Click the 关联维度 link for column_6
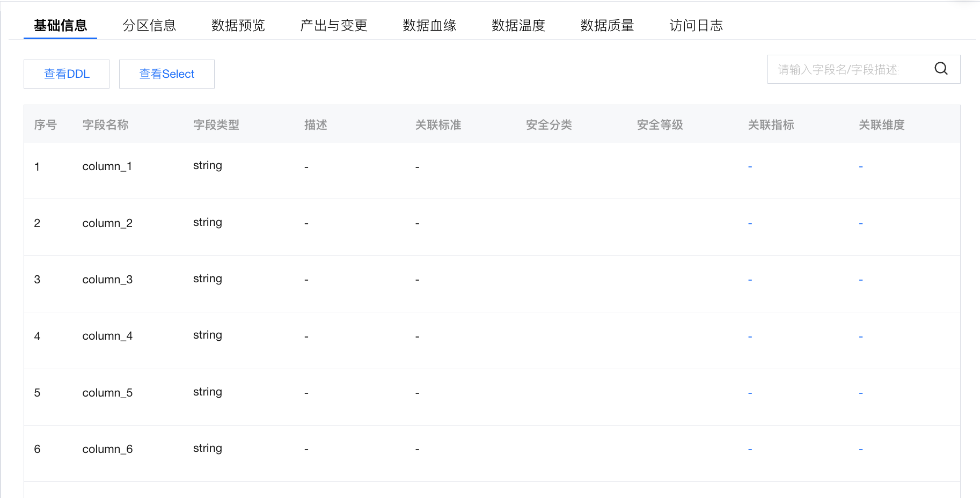The height and width of the screenshot is (498, 980). coord(861,450)
